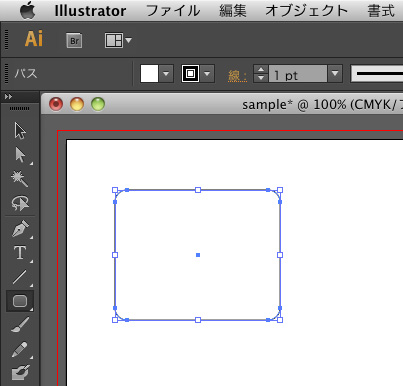The image size is (403, 386).
Task: Click the 線 stroke panel link
Action: coord(237,76)
